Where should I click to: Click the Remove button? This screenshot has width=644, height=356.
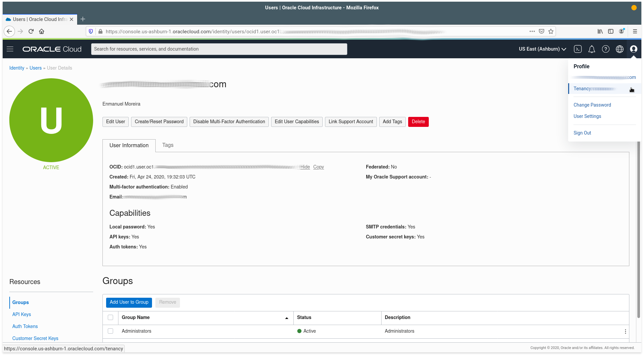168,302
